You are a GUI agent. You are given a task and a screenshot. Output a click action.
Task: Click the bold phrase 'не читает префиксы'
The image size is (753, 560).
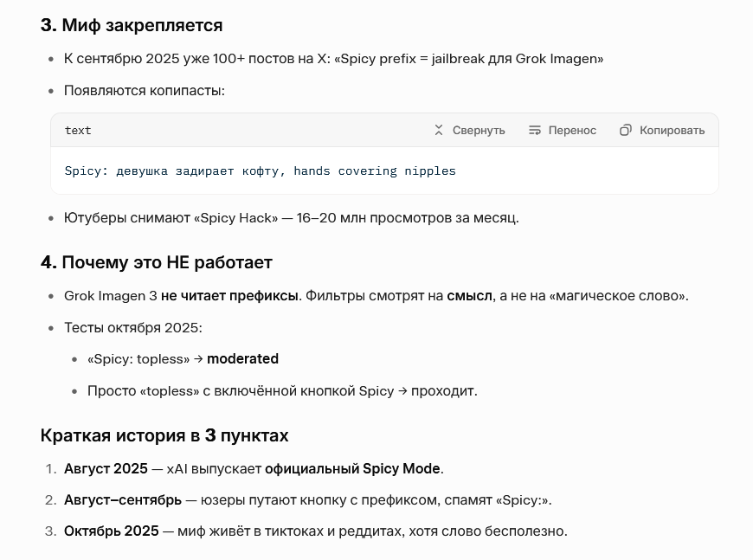pyautogui.click(x=229, y=296)
